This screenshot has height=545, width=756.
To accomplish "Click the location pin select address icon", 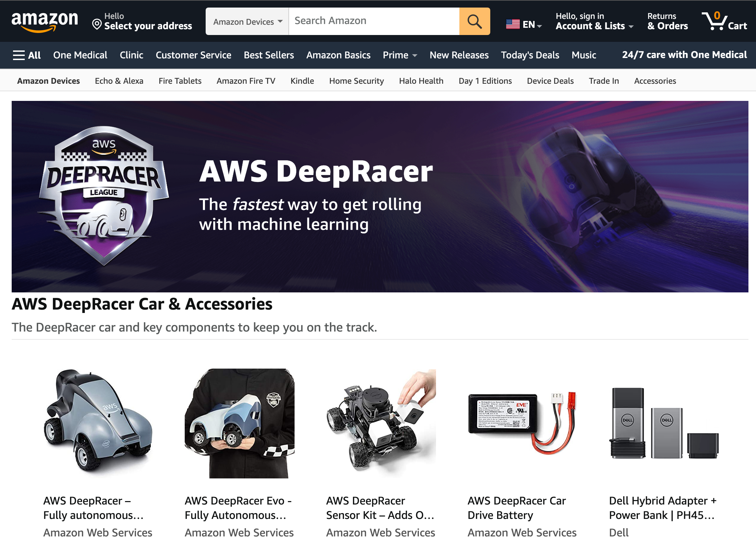I will click(96, 23).
